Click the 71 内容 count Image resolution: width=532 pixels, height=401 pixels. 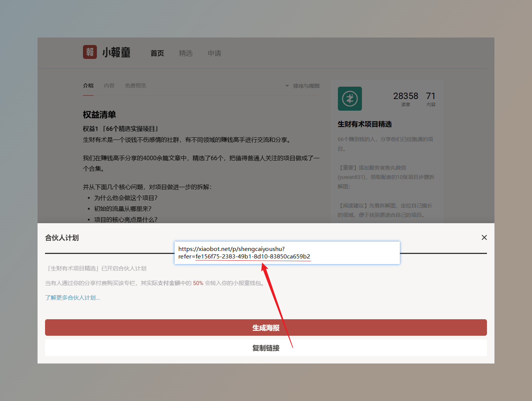431,99
